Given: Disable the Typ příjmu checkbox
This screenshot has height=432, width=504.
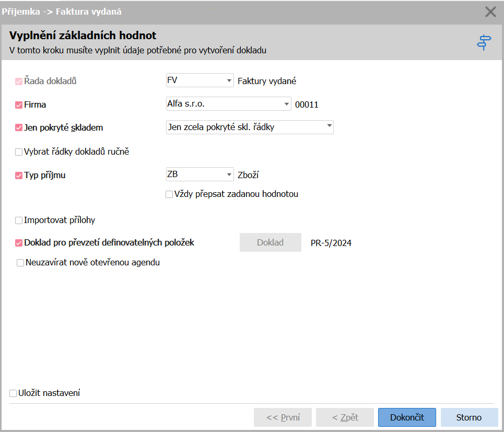Looking at the screenshot, I should click(19, 175).
